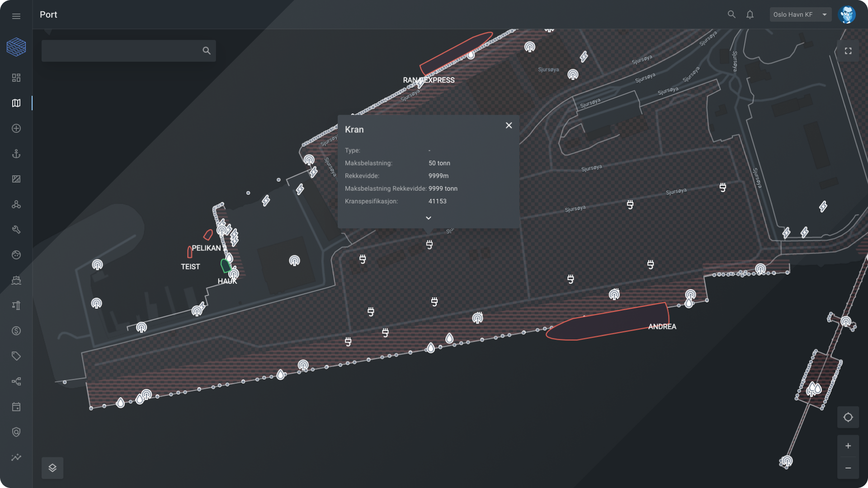Open the Oslo Havn KF organization dropdown
868x488 pixels.
point(800,14)
